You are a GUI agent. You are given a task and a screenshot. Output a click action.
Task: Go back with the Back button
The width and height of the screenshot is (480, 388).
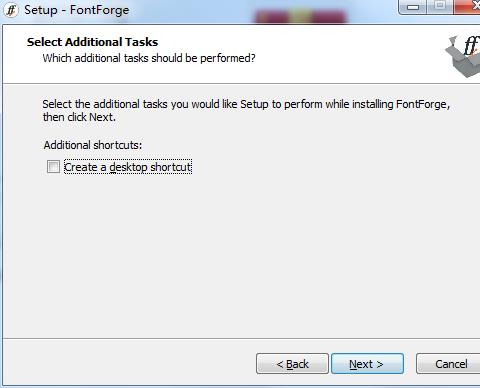click(x=292, y=364)
